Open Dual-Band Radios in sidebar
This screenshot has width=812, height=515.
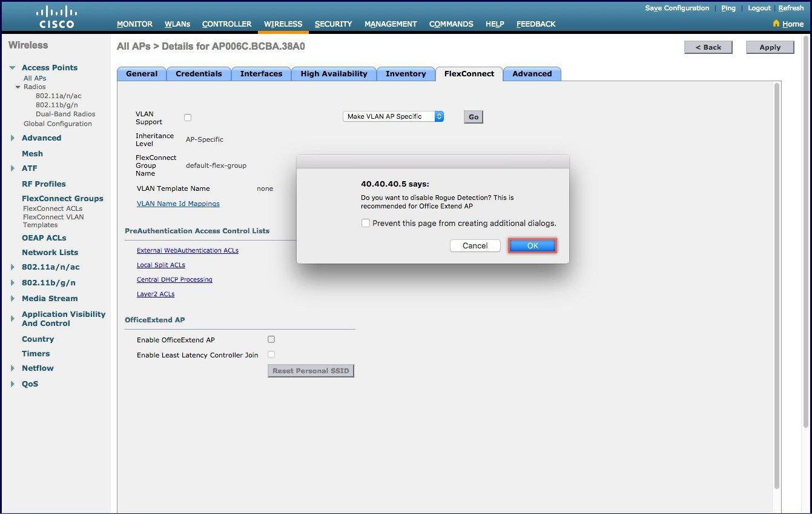(x=65, y=114)
